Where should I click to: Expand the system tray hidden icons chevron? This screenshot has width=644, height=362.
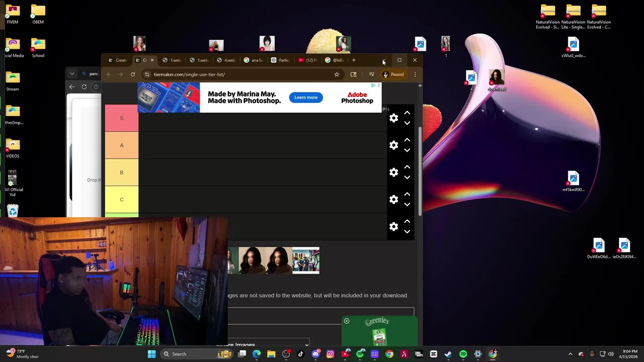click(x=570, y=354)
